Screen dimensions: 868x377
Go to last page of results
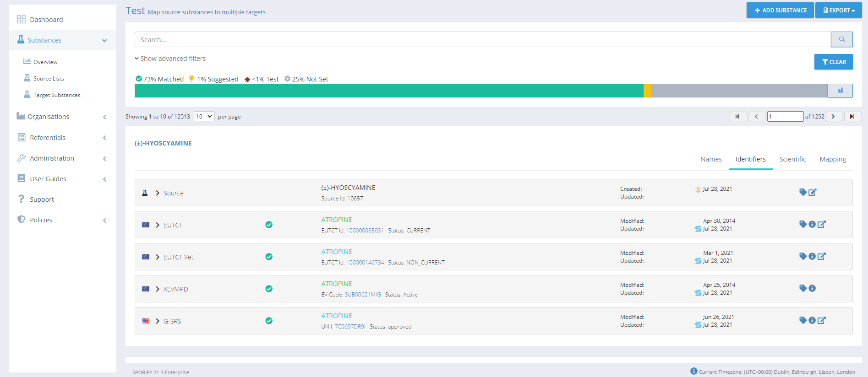(x=852, y=117)
